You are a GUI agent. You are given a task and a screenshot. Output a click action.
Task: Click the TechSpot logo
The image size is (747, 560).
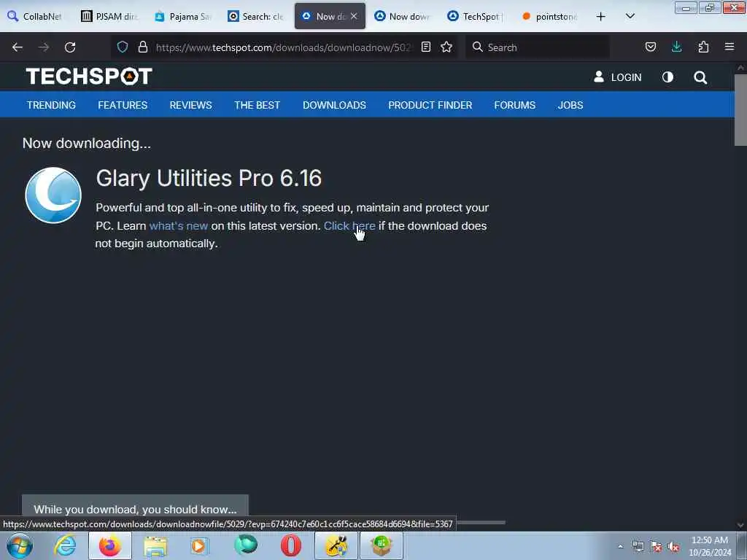(x=89, y=76)
